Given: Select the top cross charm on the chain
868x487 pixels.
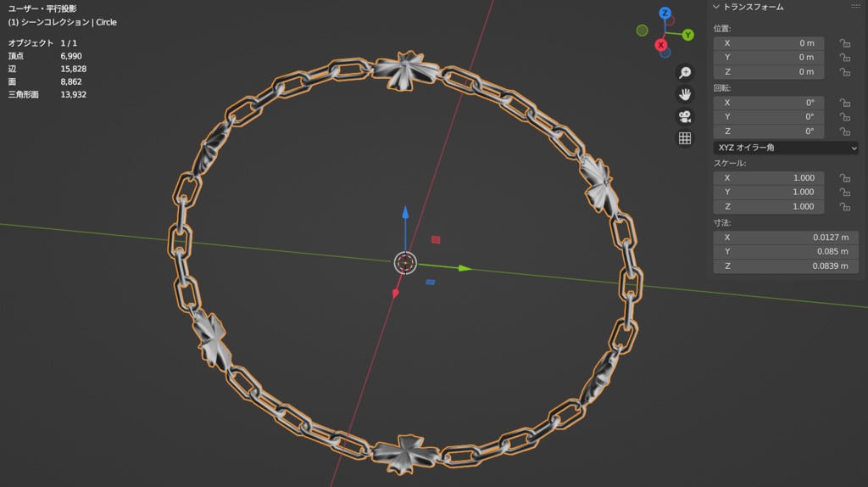Looking at the screenshot, I should coord(406,70).
